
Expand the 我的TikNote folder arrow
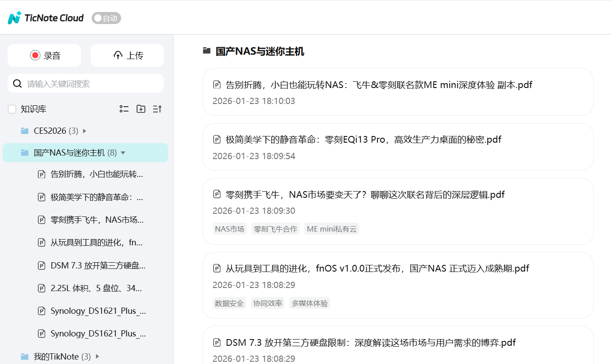tap(97, 356)
